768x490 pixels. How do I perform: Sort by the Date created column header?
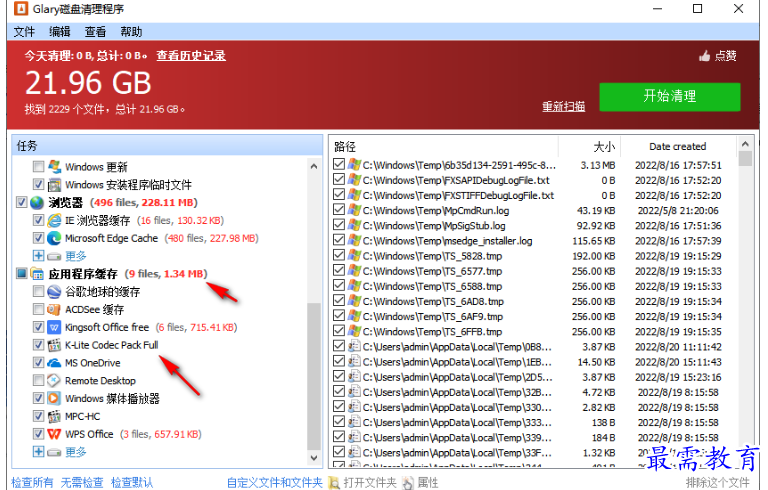(678, 147)
